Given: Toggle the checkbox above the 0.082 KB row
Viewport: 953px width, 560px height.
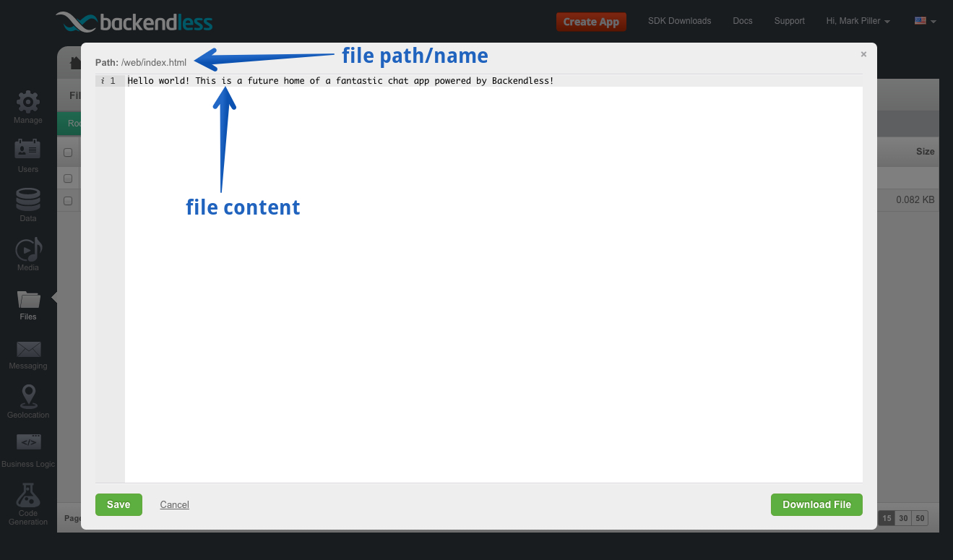Looking at the screenshot, I should pyautogui.click(x=68, y=178).
